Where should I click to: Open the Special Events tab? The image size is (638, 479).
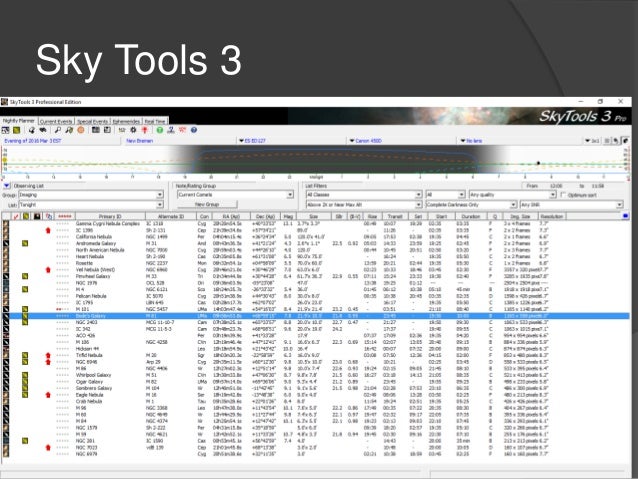click(92, 121)
